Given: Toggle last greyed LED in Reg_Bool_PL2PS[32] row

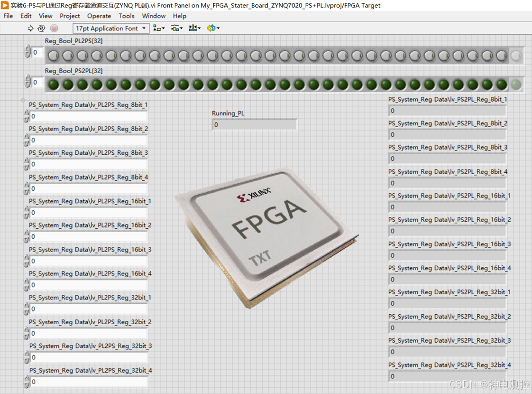Looking at the screenshot, I should [516, 56].
